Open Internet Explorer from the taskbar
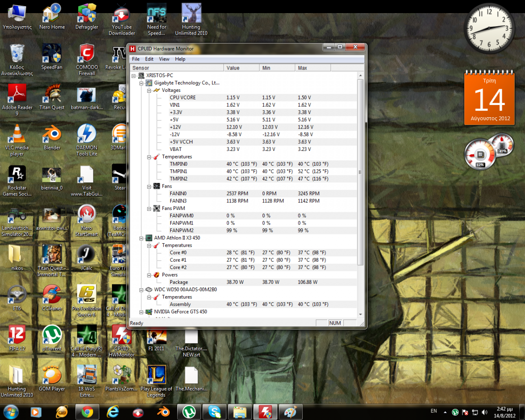The image size is (525, 420). point(113,412)
